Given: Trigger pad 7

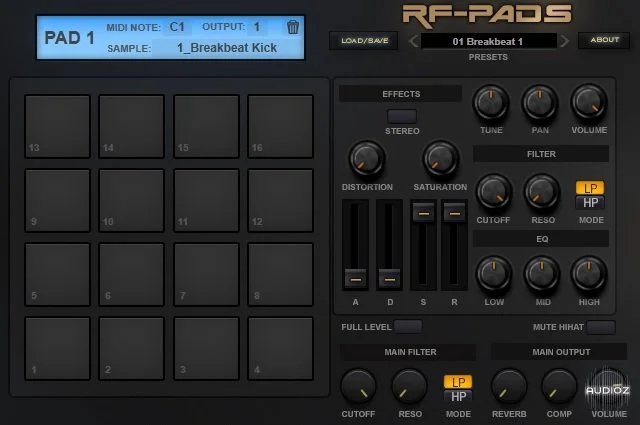Looking at the screenshot, I should 206,274.
